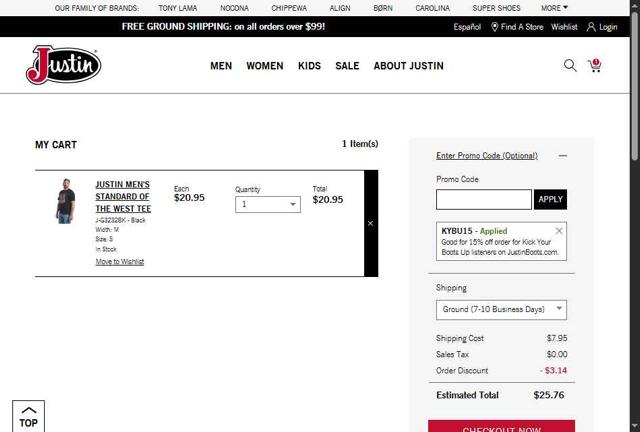Open the search magnifier icon
The image size is (640, 432).
pos(570,65)
